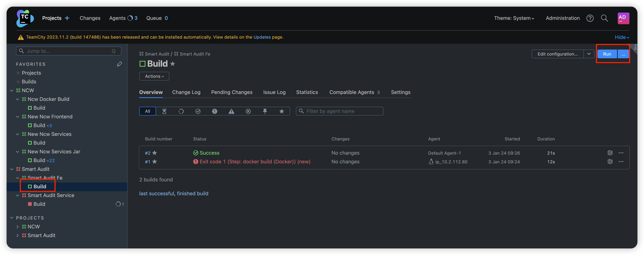Viewport: 644px width, 255px height.
Task: Toggle favorite star beside Build title
Action: click(x=173, y=64)
